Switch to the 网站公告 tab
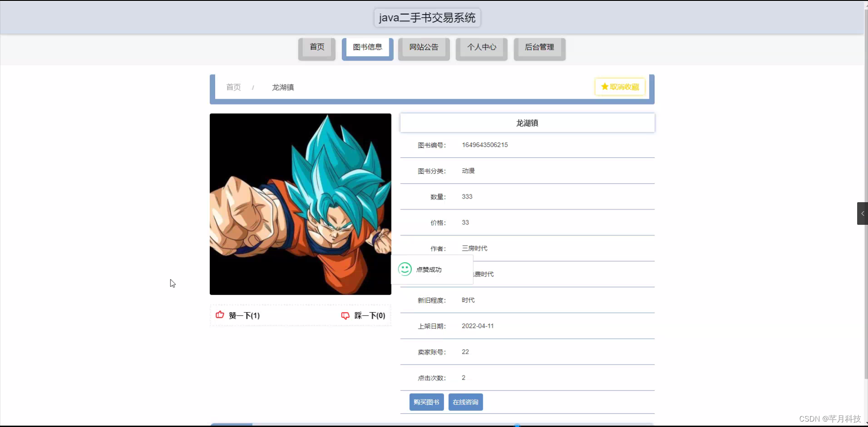Viewport: 868px width, 427px height. tap(424, 47)
